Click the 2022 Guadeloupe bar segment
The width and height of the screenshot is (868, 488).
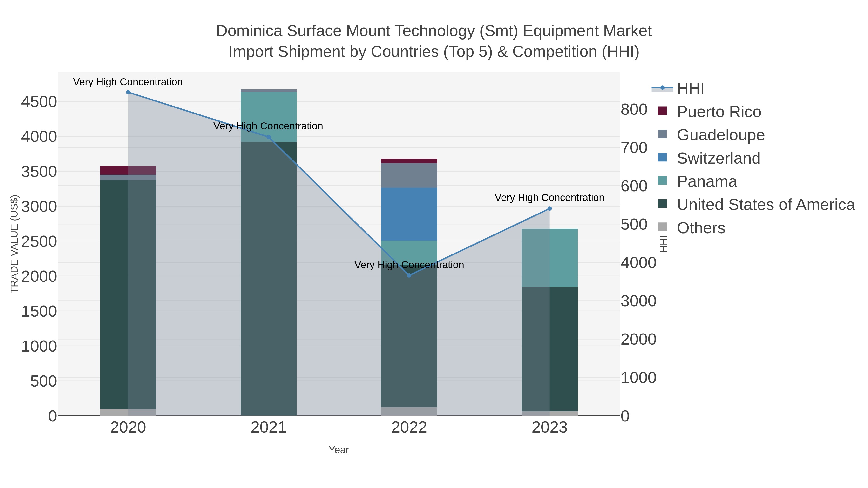tap(409, 175)
